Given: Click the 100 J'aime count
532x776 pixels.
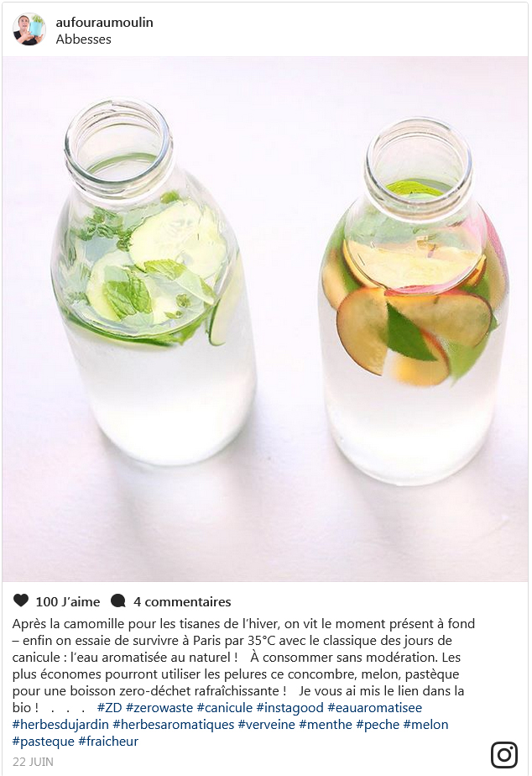Looking at the screenshot, I should tap(68, 602).
